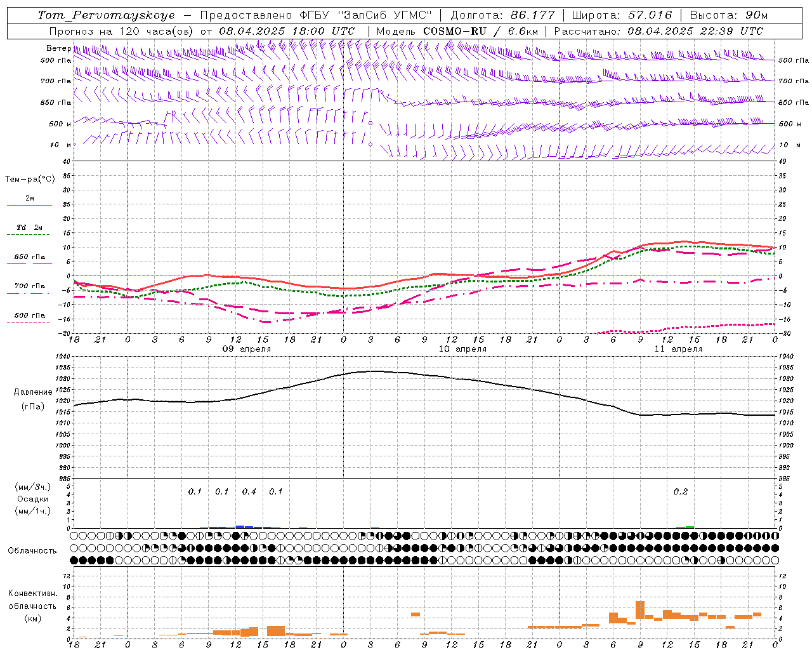
Task: Click the dashed line sample under Td 2м
Action: [29, 235]
